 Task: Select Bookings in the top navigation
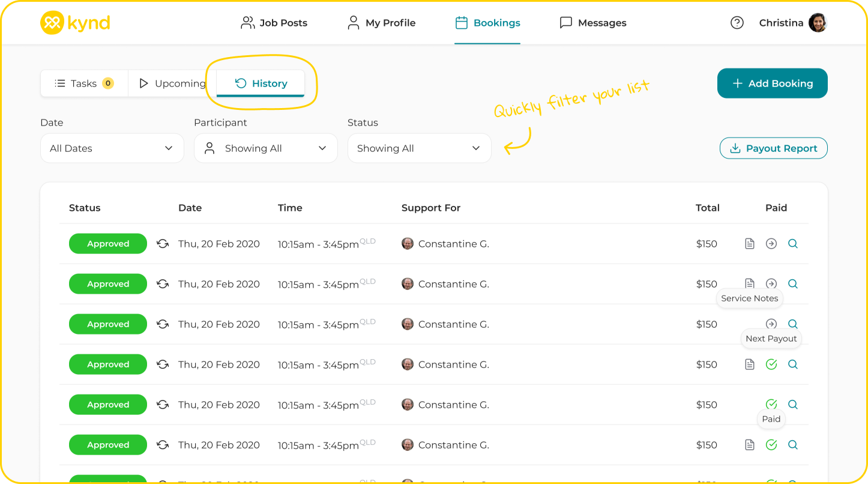pyautogui.click(x=487, y=23)
